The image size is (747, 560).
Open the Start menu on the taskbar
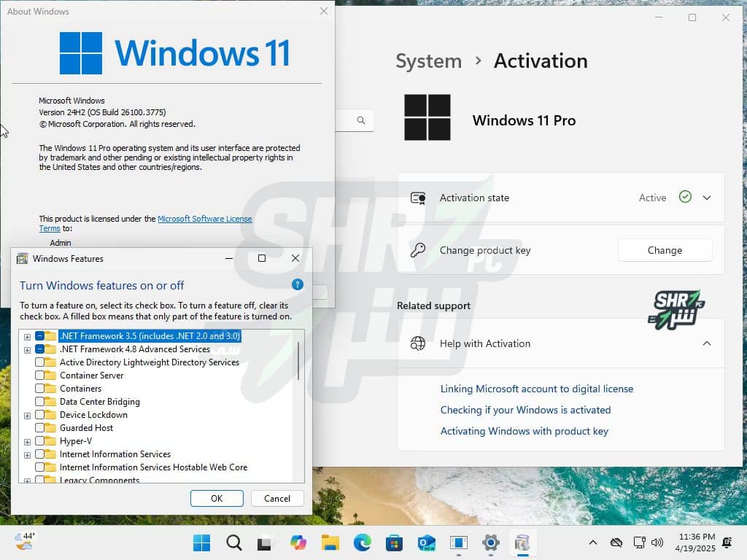click(x=201, y=542)
